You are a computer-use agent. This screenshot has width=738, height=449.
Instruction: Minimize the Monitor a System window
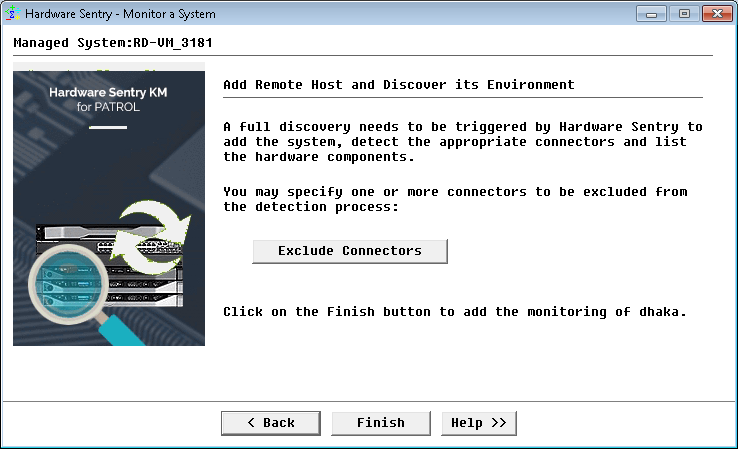coord(651,14)
